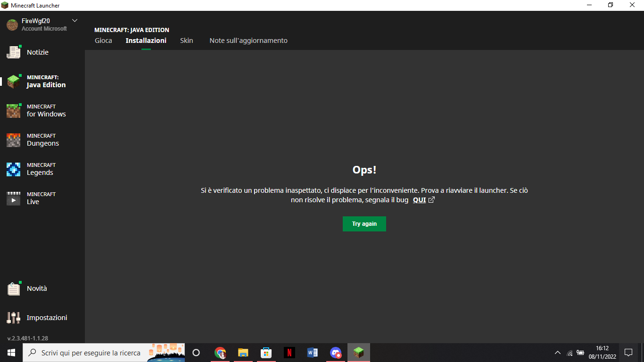Click the external link icon beside QUI
Image resolution: width=644 pixels, height=362 pixels.
click(431, 200)
